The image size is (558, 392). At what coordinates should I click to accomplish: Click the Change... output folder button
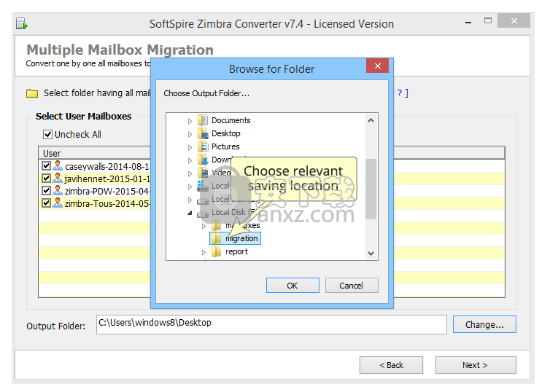(x=484, y=324)
